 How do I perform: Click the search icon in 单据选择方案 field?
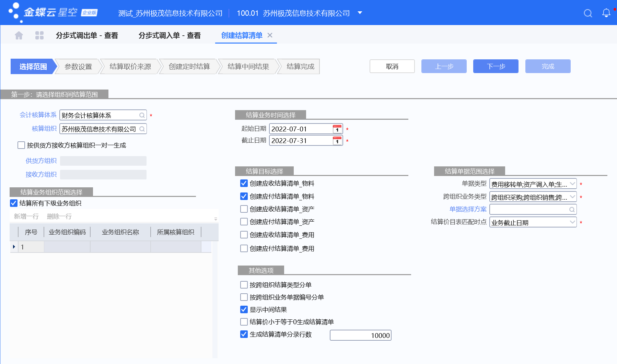click(x=572, y=209)
